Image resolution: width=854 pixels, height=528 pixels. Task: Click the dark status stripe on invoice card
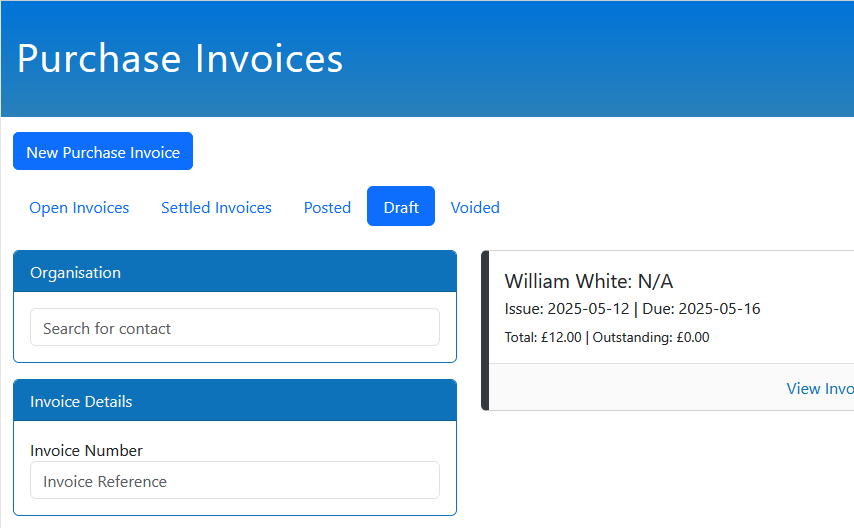click(485, 330)
